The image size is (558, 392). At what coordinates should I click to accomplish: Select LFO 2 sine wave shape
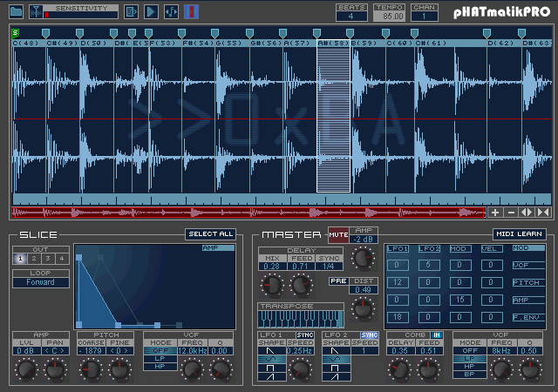pos(337,359)
